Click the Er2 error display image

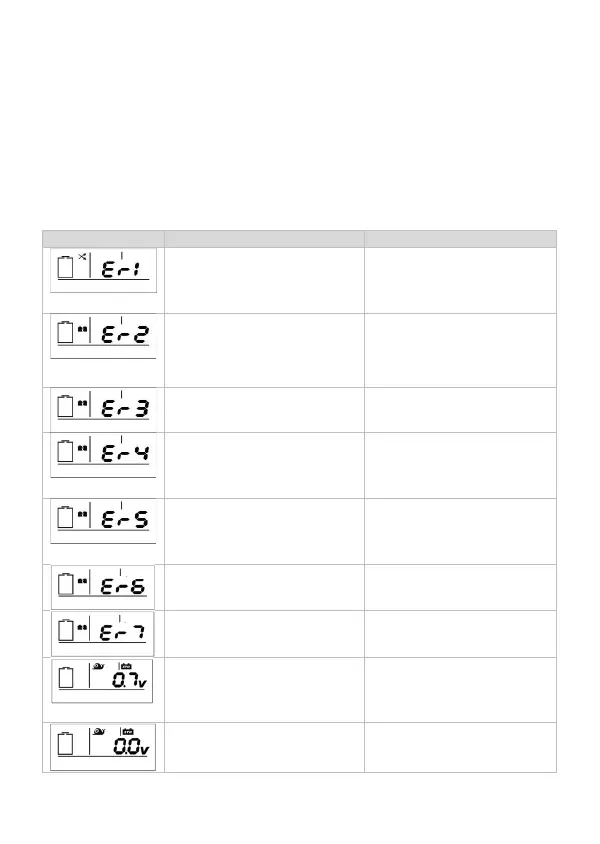104,335
